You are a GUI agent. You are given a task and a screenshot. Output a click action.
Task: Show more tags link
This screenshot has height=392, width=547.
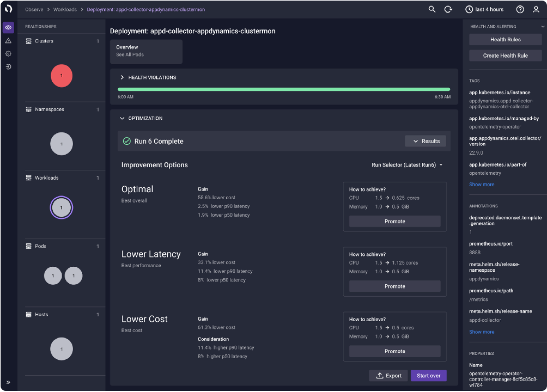coord(481,184)
